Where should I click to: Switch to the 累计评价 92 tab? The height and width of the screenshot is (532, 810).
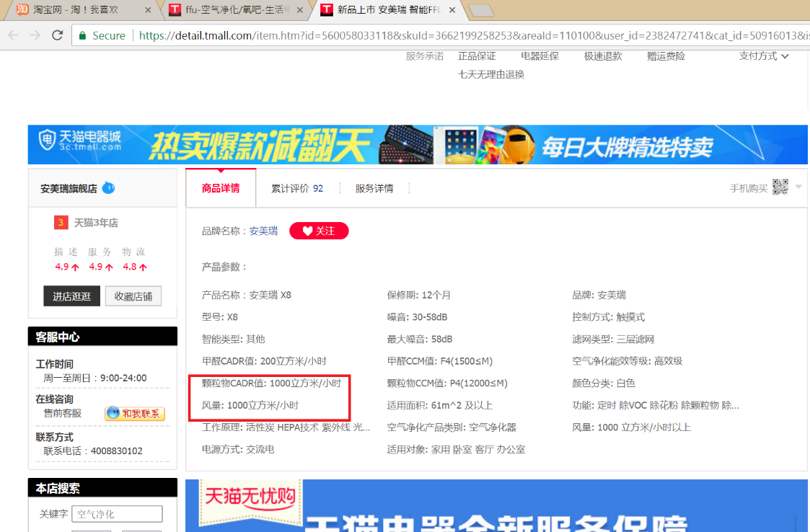tap(297, 189)
